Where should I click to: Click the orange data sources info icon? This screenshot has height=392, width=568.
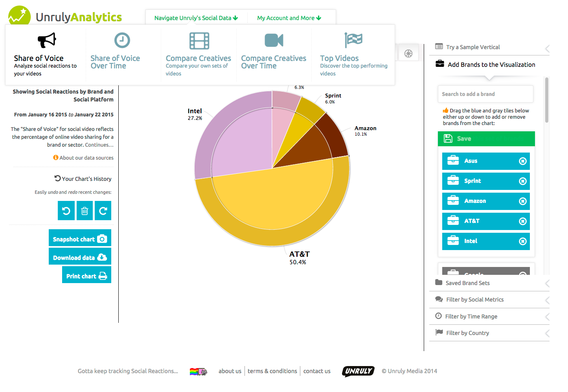tap(56, 157)
